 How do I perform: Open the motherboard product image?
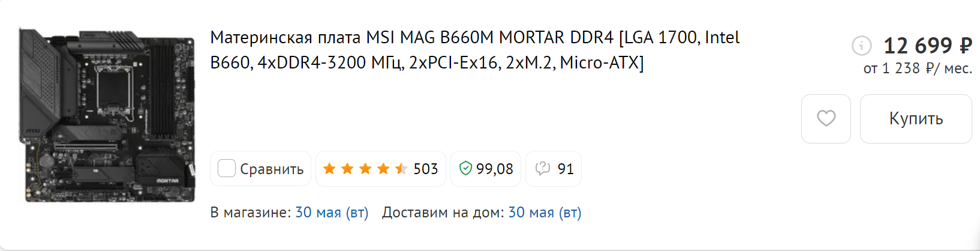[107, 115]
